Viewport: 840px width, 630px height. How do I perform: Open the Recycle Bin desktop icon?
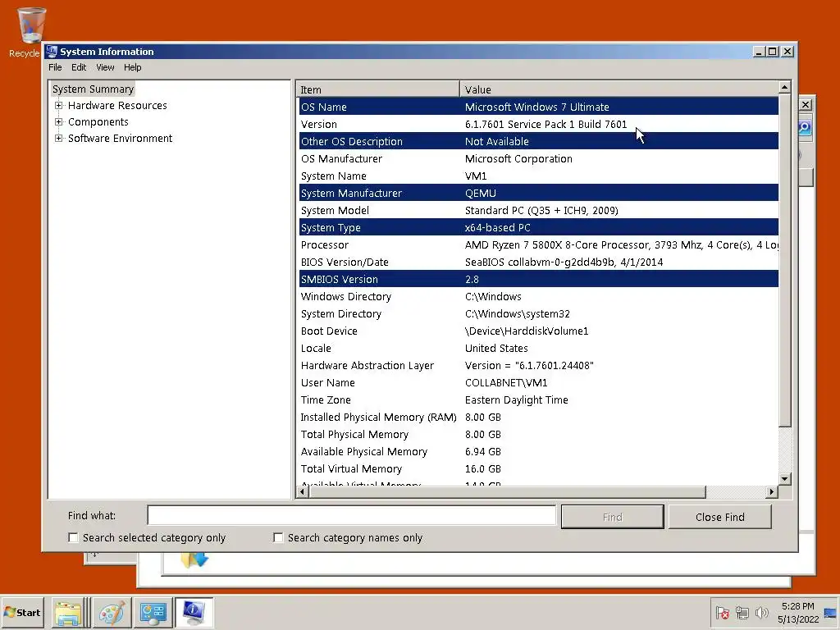30,31
